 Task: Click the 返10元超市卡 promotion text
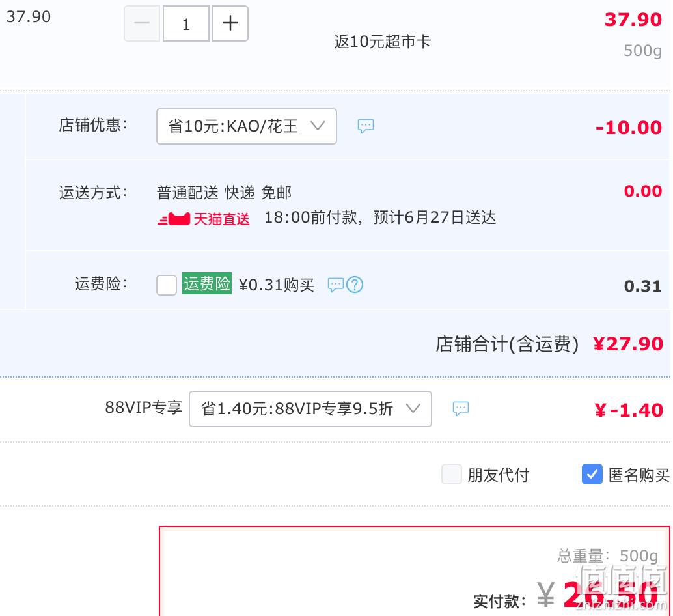(383, 42)
